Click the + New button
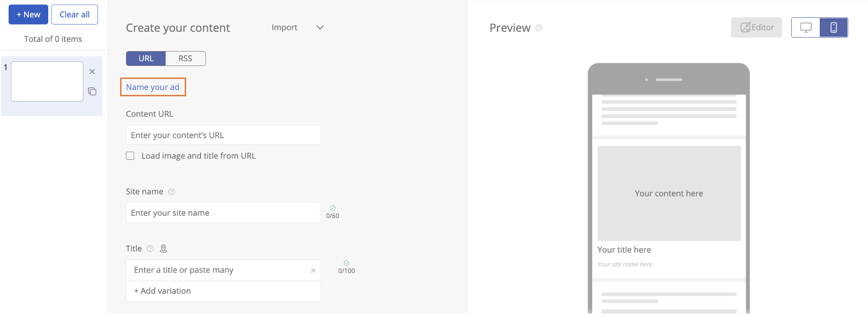This screenshot has height=314, width=868. [28, 14]
